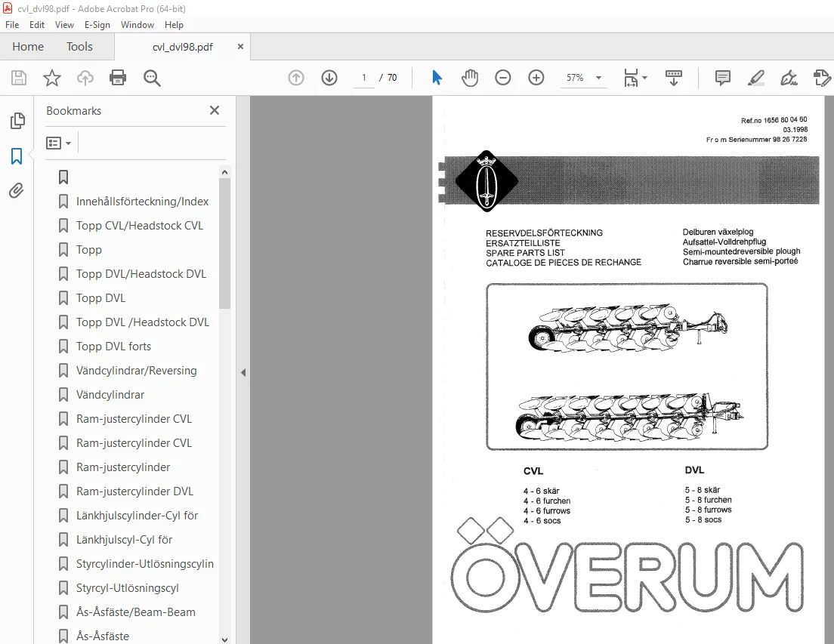
Task: Switch to the Home tab
Action: coord(28,47)
